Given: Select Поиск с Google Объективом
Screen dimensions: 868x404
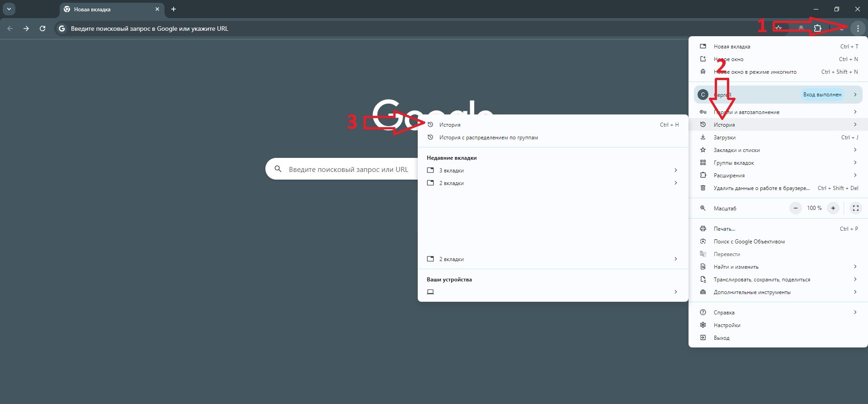Looking at the screenshot, I should (x=778, y=241).
